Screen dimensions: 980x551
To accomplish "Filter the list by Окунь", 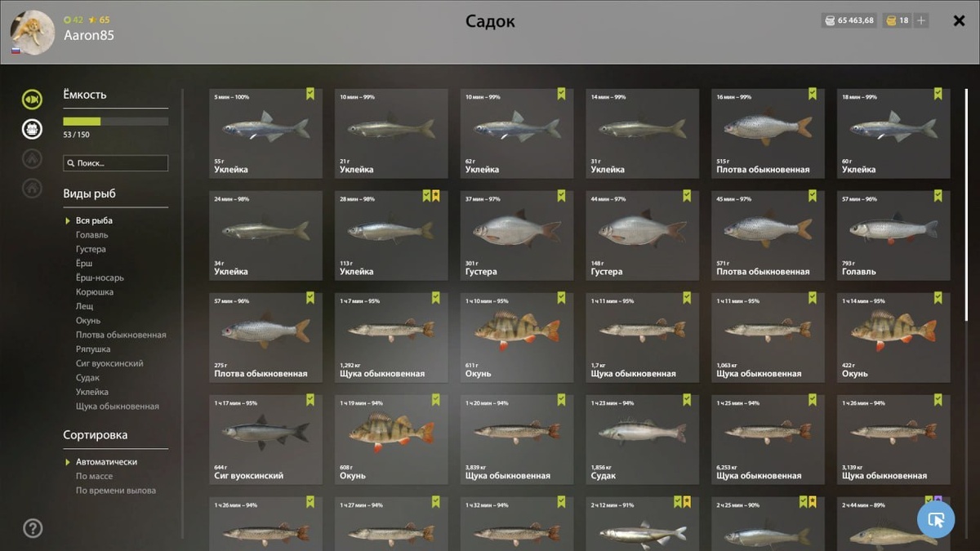I will [x=88, y=321].
